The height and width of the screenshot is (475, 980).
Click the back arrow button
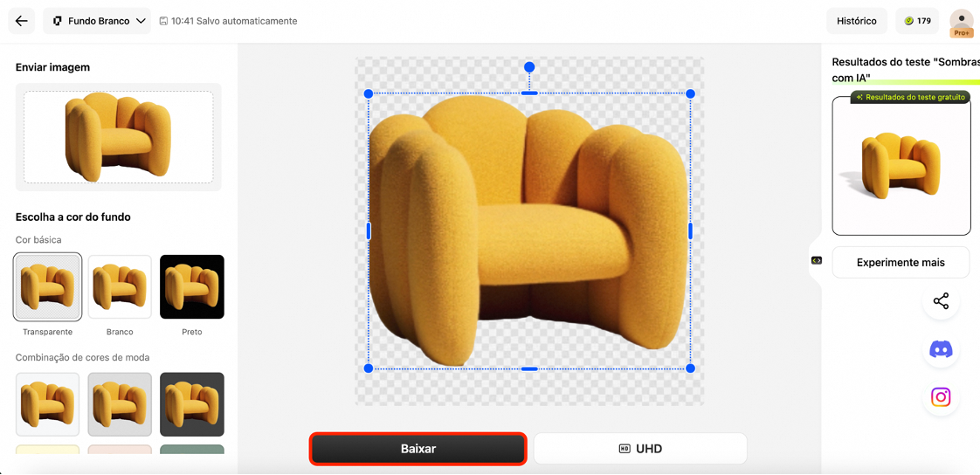coord(22,21)
